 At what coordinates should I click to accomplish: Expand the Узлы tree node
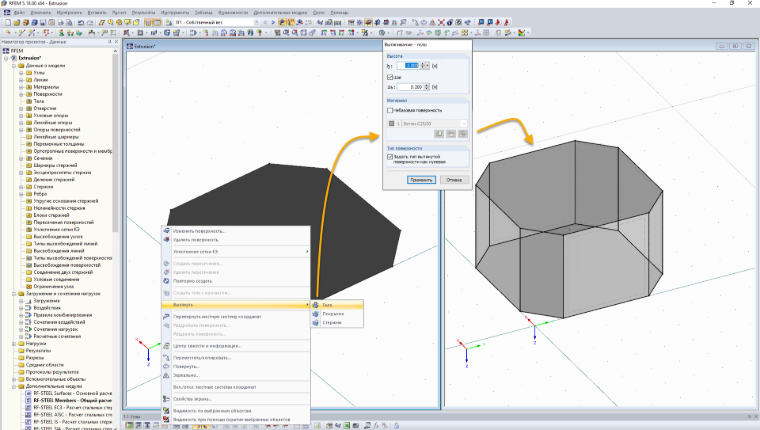tap(21, 73)
